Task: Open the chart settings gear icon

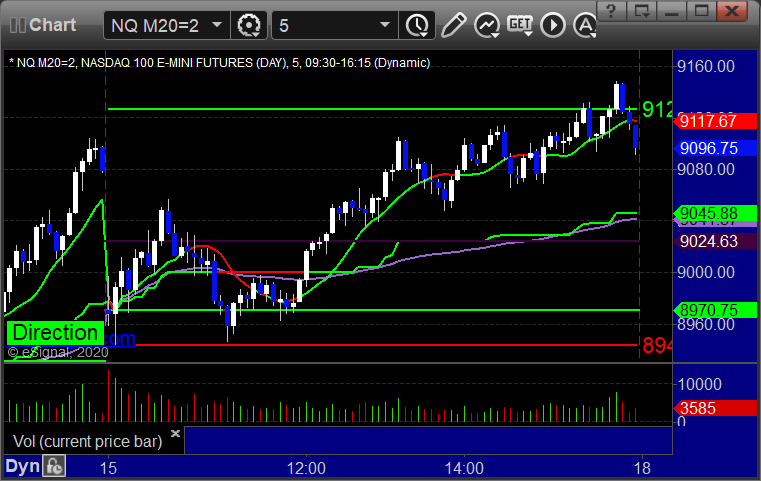Action: pyautogui.click(x=248, y=25)
